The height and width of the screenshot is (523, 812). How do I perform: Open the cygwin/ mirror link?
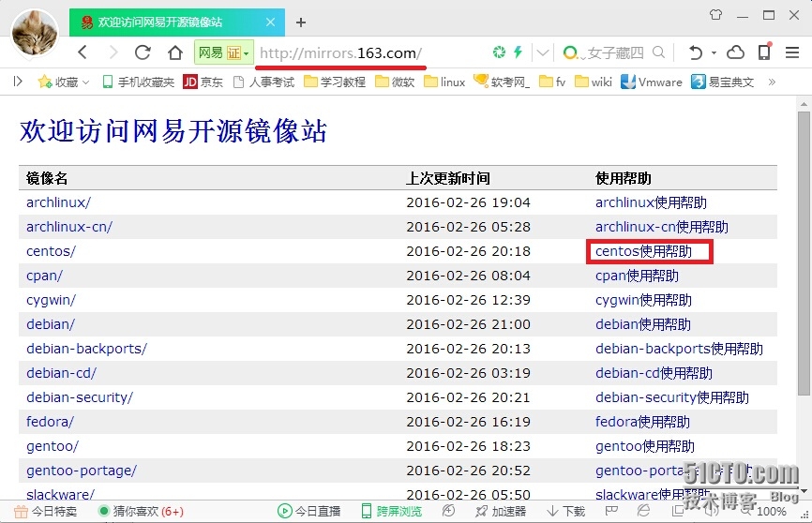click(x=51, y=300)
